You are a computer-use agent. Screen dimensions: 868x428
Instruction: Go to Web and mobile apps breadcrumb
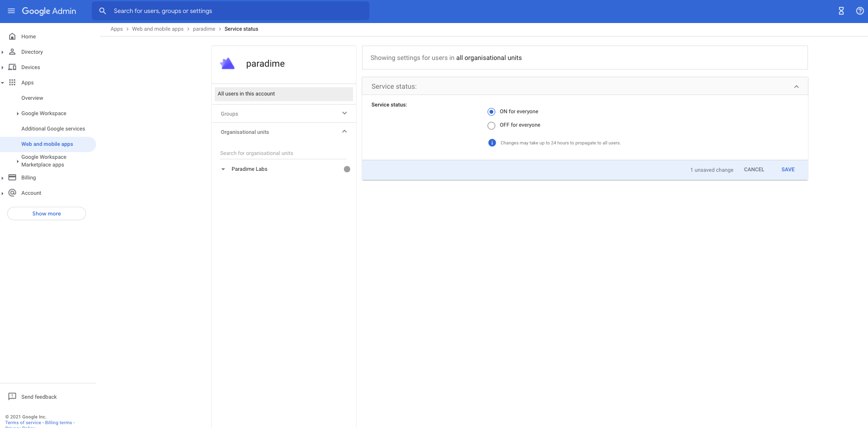[158, 29]
